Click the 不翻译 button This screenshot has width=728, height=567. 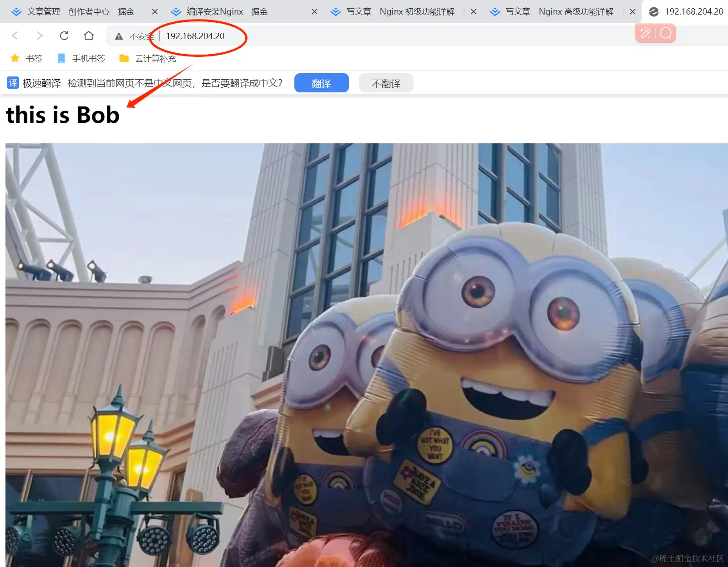(386, 83)
